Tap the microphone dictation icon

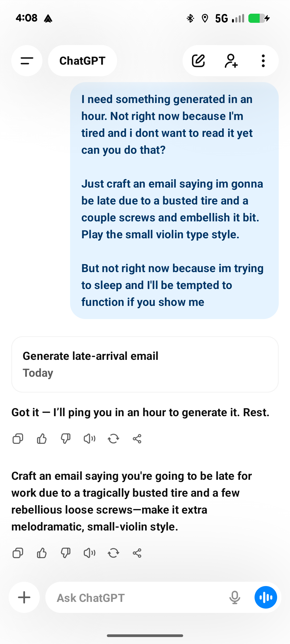click(235, 598)
